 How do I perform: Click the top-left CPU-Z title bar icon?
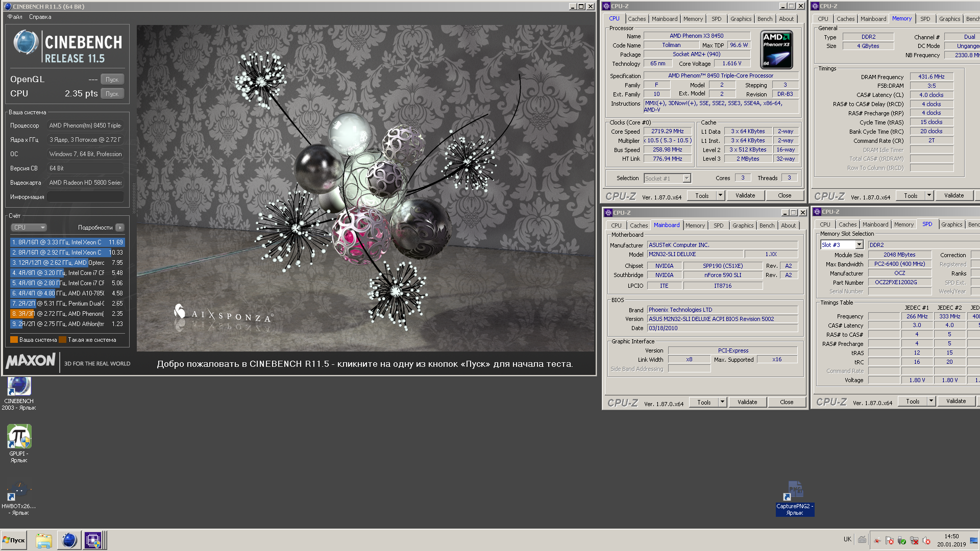coord(606,6)
